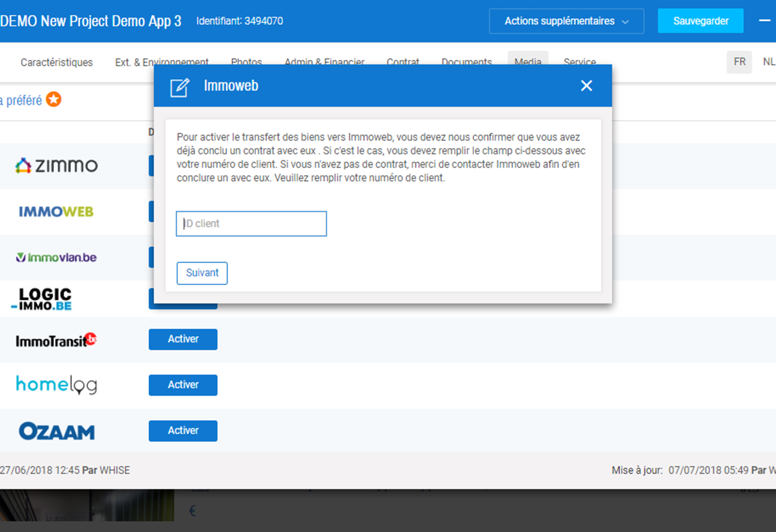Activate the Ozaam portal
This screenshot has width=776, height=532.
point(183,430)
